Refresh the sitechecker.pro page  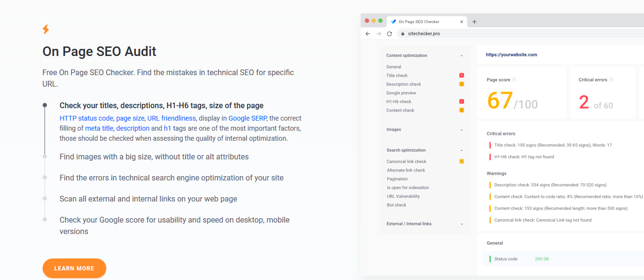[389, 34]
